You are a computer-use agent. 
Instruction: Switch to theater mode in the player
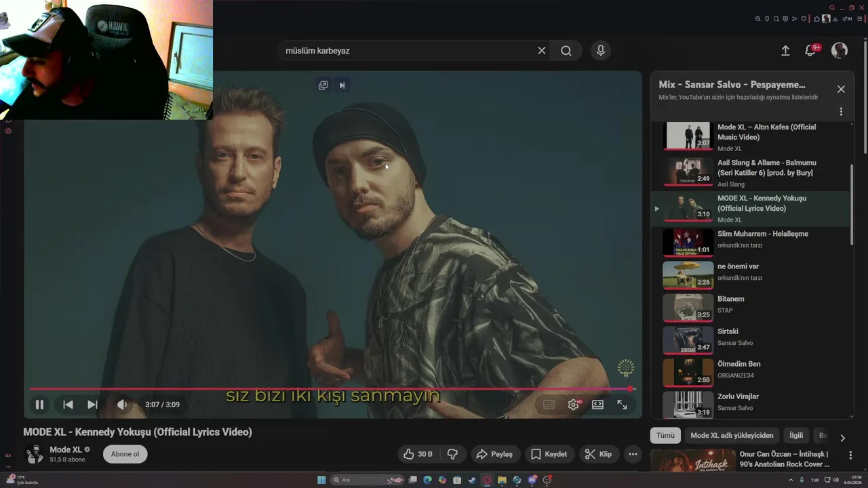[597, 405]
